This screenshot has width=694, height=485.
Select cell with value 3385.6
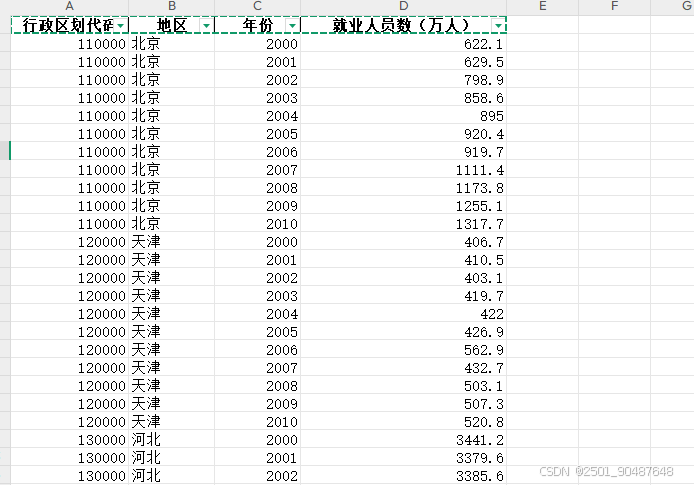(403, 475)
